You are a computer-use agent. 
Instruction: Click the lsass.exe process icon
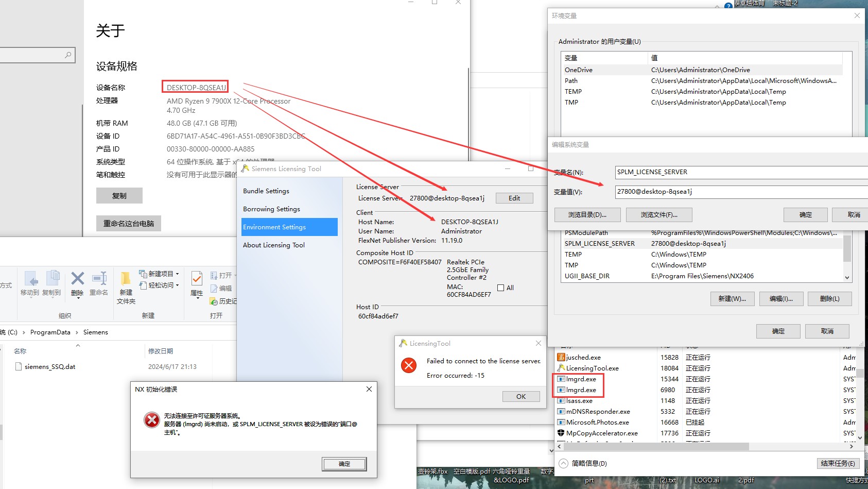(561, 400)
